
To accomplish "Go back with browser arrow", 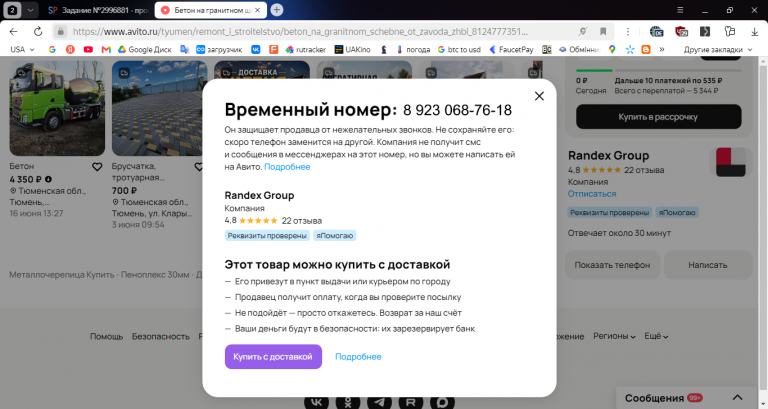I will pos(14,32).
